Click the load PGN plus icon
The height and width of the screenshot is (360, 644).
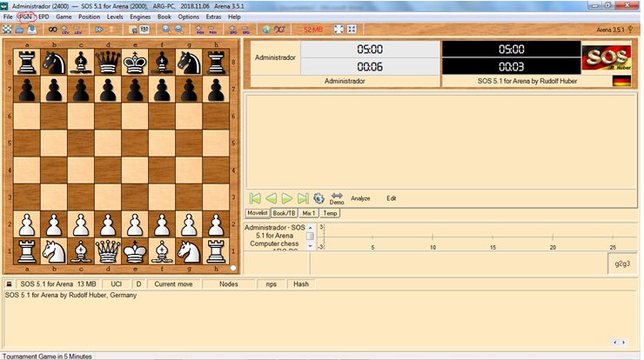(x=199, y=30)
